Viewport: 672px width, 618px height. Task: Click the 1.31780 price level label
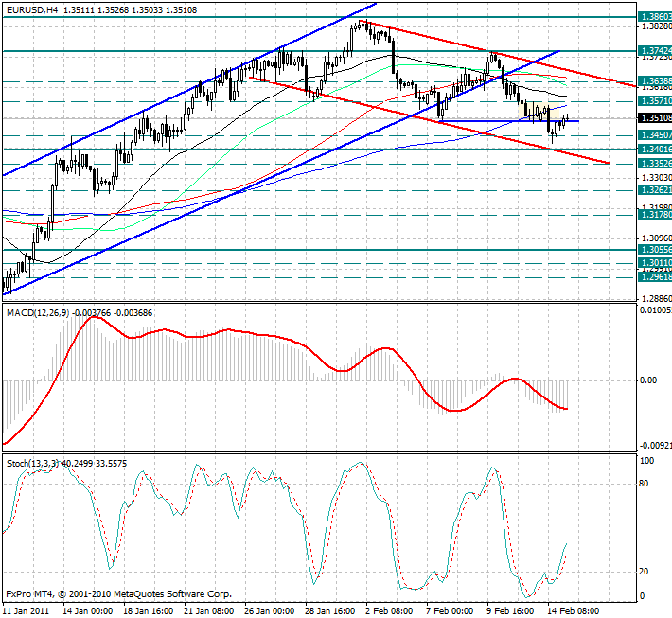click(x=655, y=214)
